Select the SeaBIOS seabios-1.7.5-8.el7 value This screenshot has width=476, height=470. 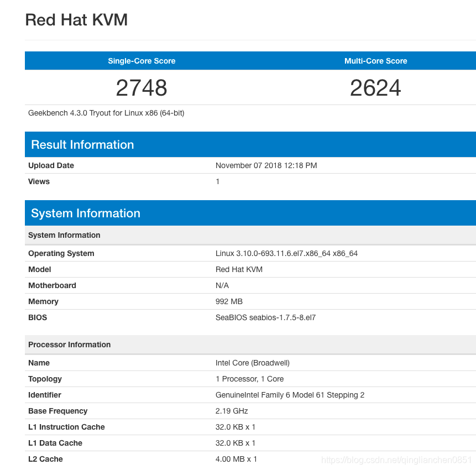[265, 317]
